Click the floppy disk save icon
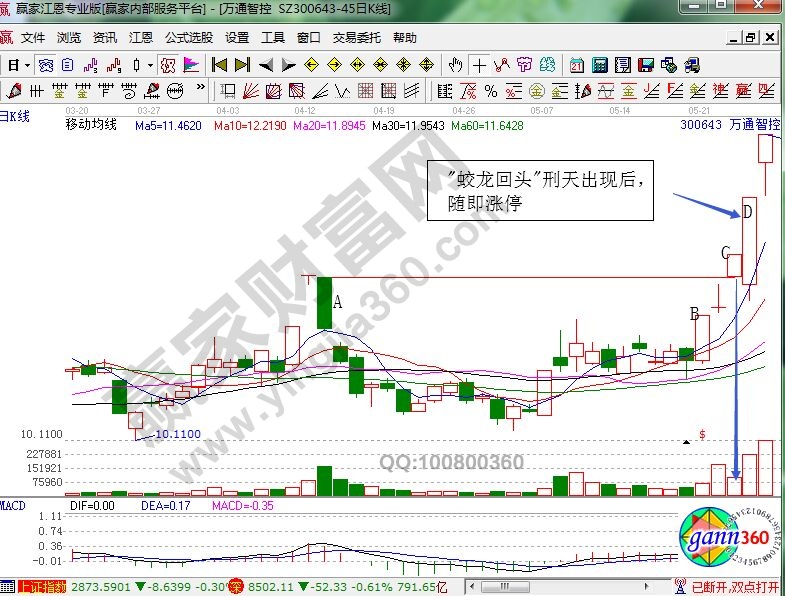The width and height of the screenshot is (785, 596). coord(645,65)
